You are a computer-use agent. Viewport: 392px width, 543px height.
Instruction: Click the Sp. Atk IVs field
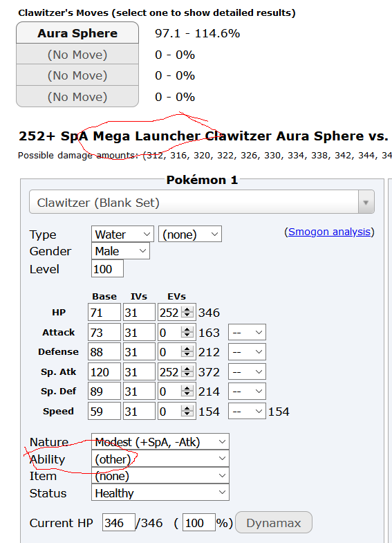point(139,372)
